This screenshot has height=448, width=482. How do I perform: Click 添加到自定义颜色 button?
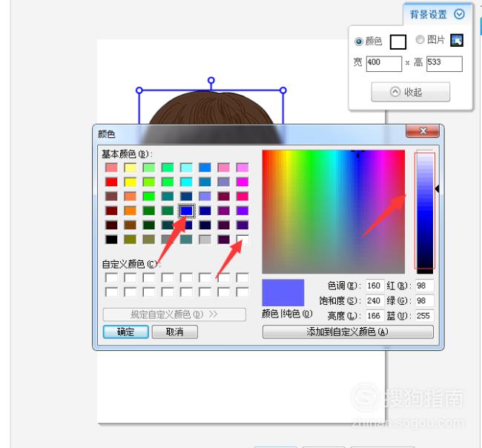click(x=348, y=332)
